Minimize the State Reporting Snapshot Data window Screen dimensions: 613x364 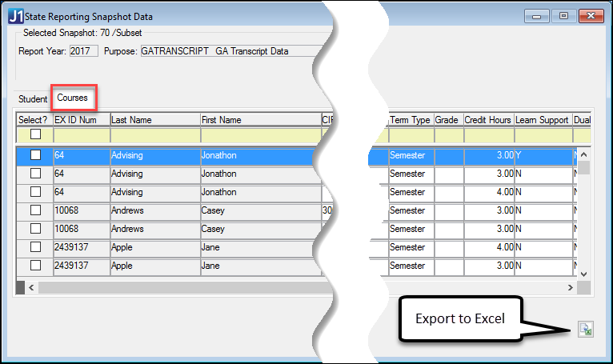(537, 16)
